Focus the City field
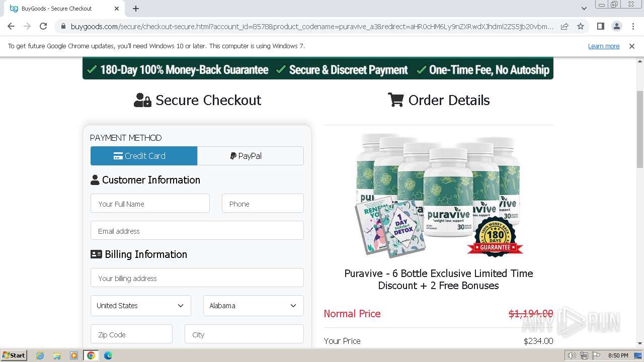644x362 pixels. coord(244,334)
